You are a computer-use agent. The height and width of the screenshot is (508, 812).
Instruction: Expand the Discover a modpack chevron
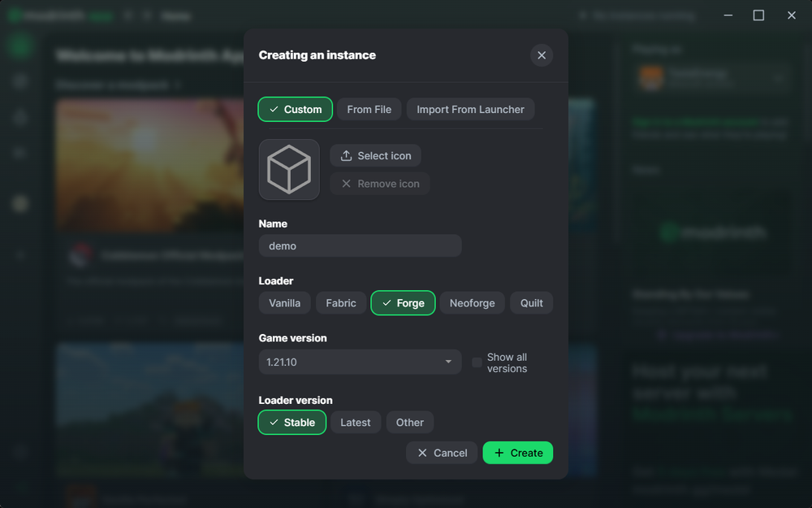point(178,85)
